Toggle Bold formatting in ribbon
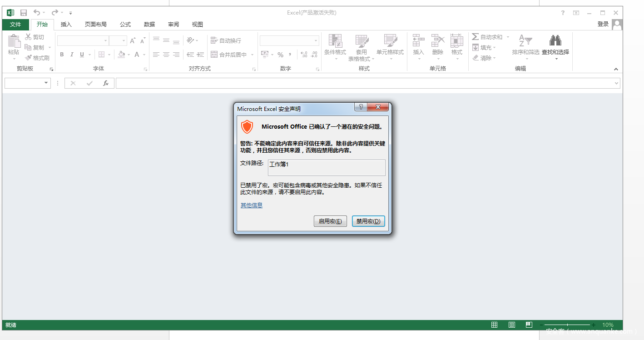Image resolution: width=644 pixels, height=340 pixels. [x=62, y=55]
